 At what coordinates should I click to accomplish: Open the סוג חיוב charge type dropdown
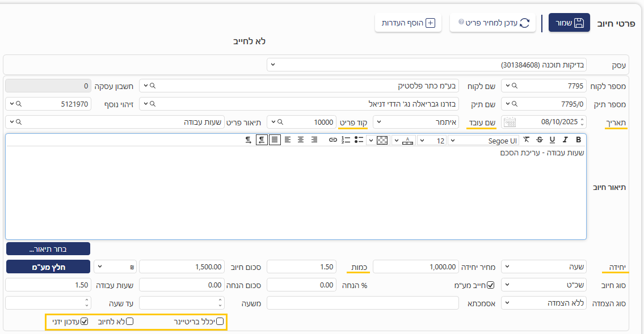tap(544, 285)
